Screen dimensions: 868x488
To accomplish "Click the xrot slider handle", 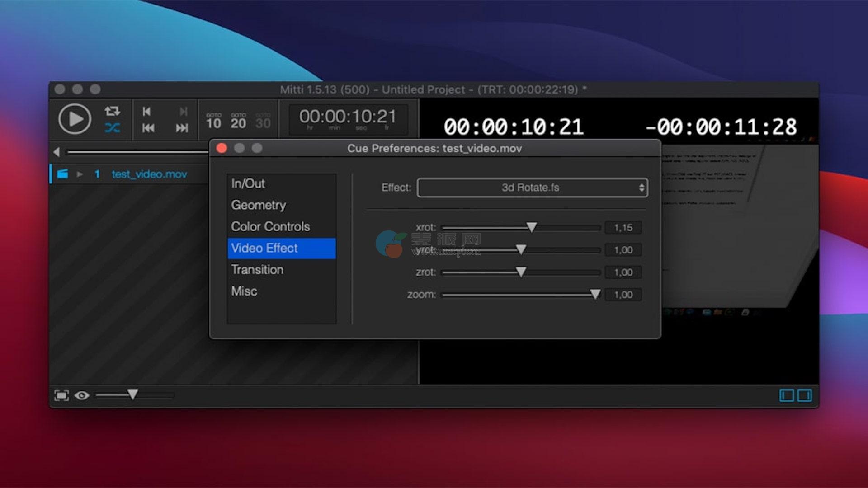I will coord(532,227).
